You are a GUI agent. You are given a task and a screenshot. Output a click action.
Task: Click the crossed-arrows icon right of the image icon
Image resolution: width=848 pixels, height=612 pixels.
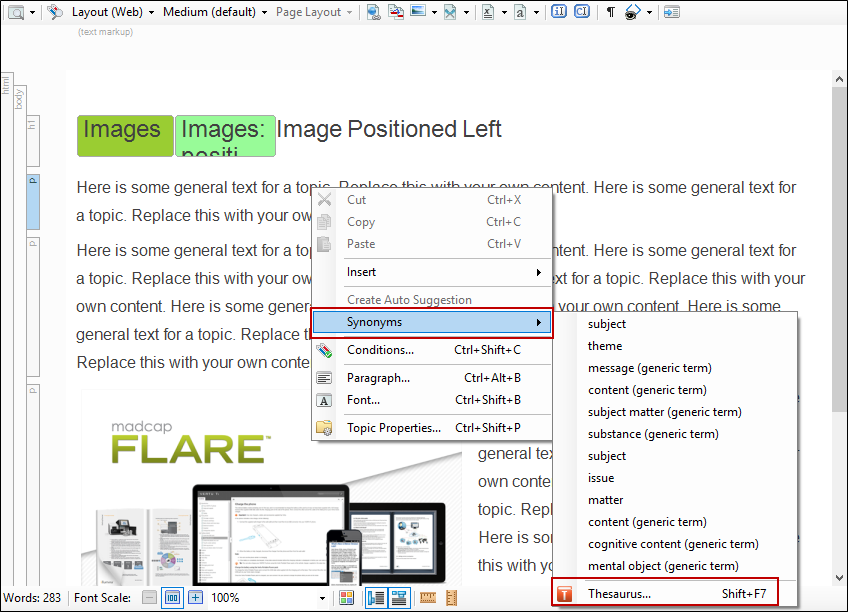point(450,12)
